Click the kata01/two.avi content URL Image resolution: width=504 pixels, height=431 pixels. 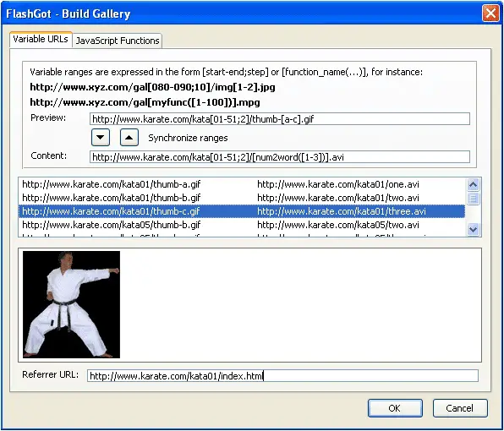338,198
